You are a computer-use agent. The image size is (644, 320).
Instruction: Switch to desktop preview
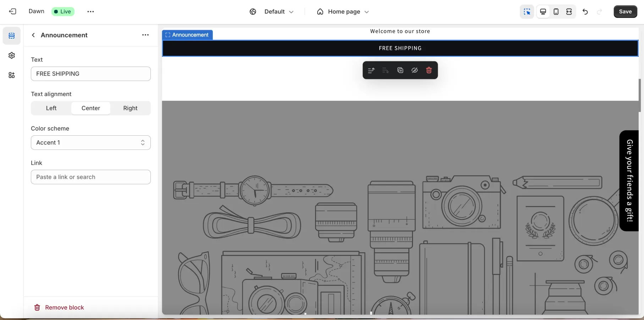(543, 12)
